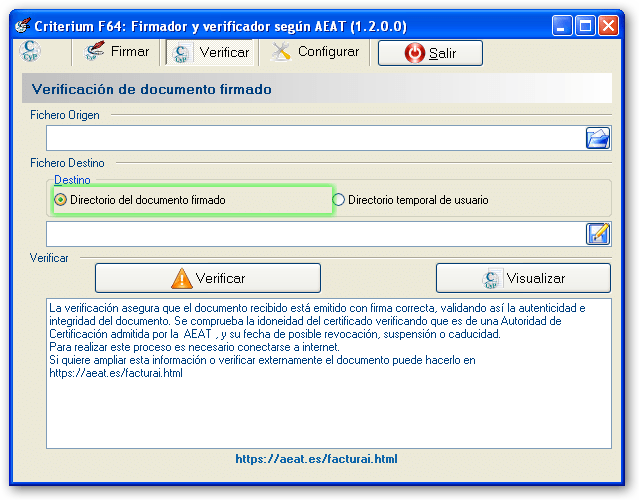Screen dimensions: 639x500
Task: Close the Criterium F64 window
Action: point(608,26)
